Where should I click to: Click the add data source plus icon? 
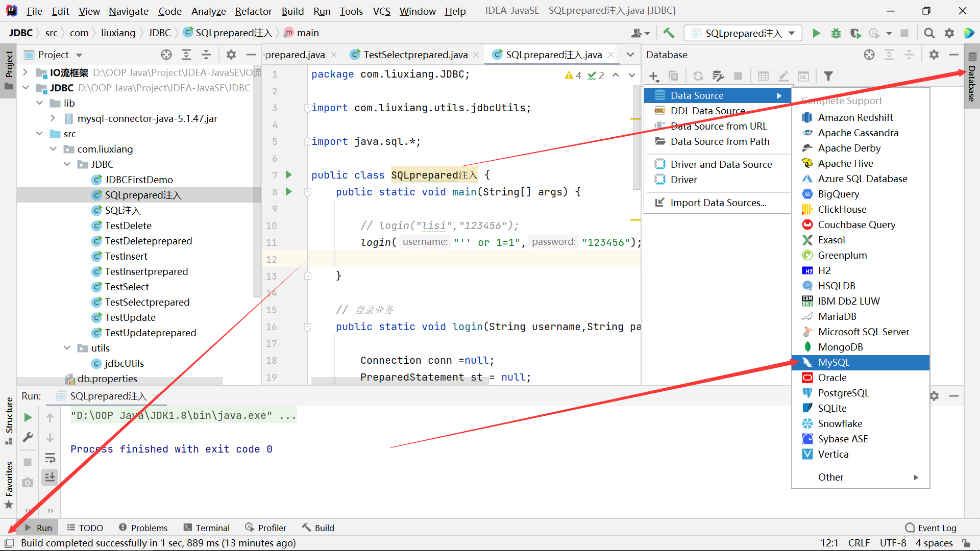click(x=654, y=76)
